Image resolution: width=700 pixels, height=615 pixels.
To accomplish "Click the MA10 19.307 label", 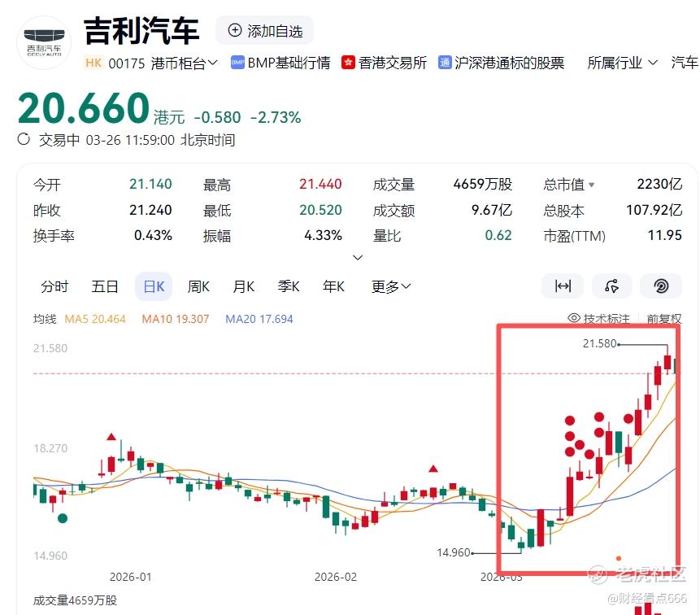I will 176,319.
